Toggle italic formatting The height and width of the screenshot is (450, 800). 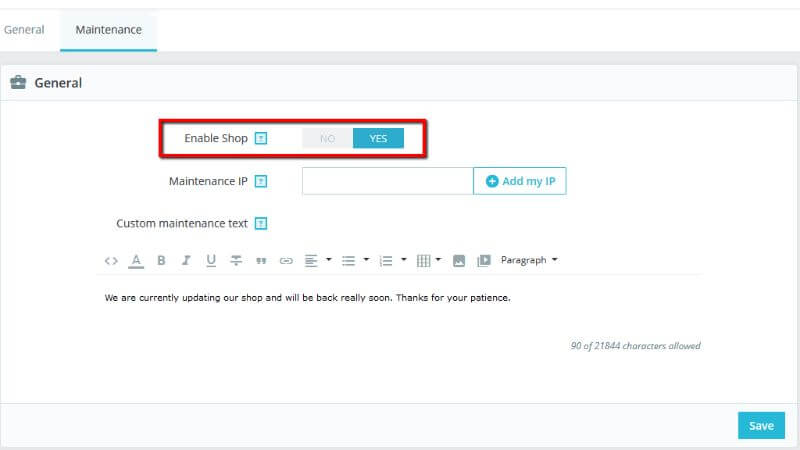186,261
